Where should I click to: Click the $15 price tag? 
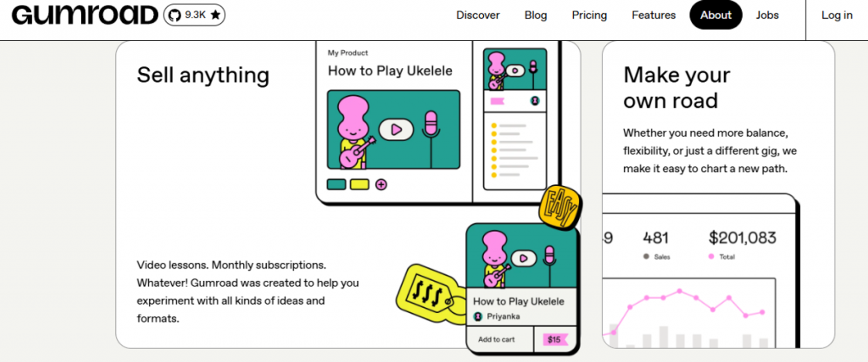555,339
